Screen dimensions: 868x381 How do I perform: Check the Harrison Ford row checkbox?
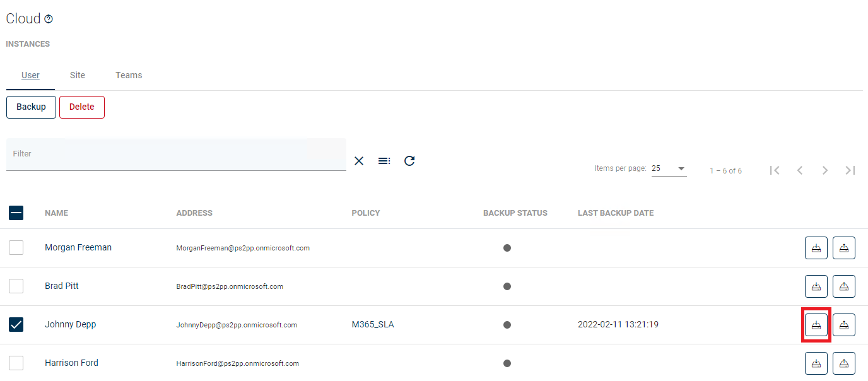[x=16, y=363]
